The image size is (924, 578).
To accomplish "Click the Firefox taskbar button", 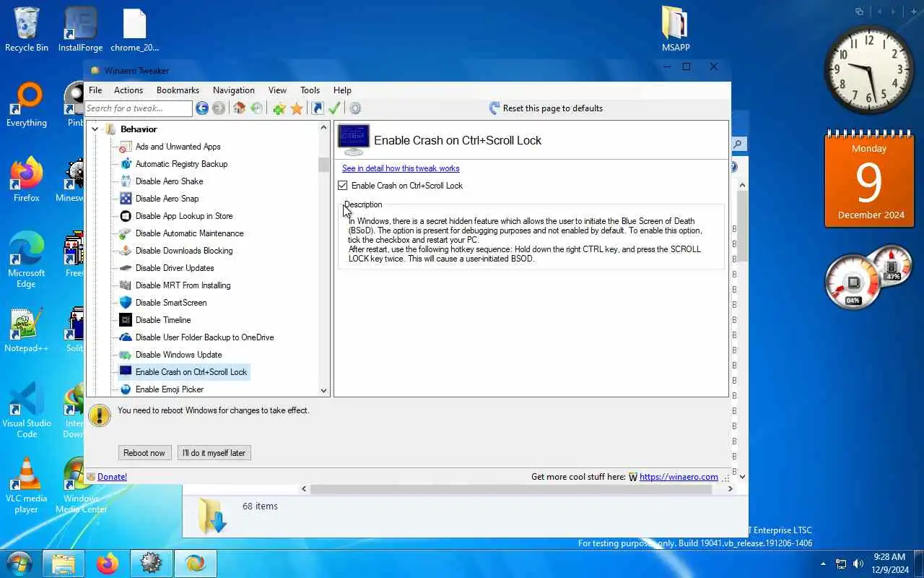I will coord(108,564).
